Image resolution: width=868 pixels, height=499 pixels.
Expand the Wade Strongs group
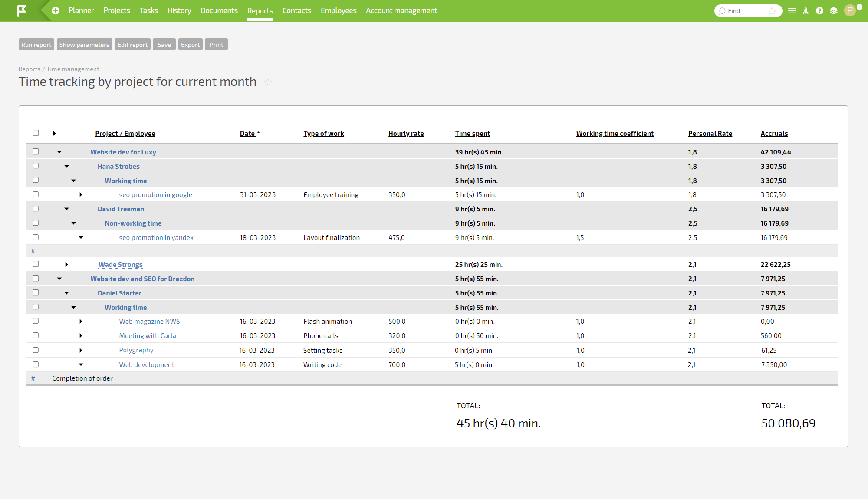(66, 264)
